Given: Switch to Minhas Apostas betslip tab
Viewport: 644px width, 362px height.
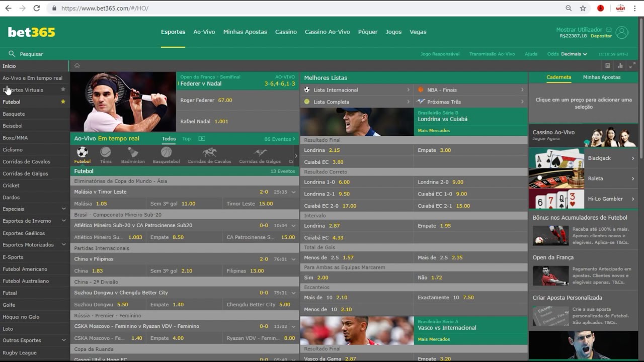Looking at the screenshot, I should coord(602,77).
